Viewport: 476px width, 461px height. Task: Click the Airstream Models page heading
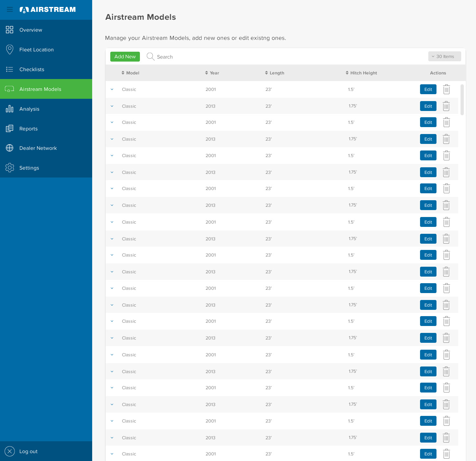[141, 17]
